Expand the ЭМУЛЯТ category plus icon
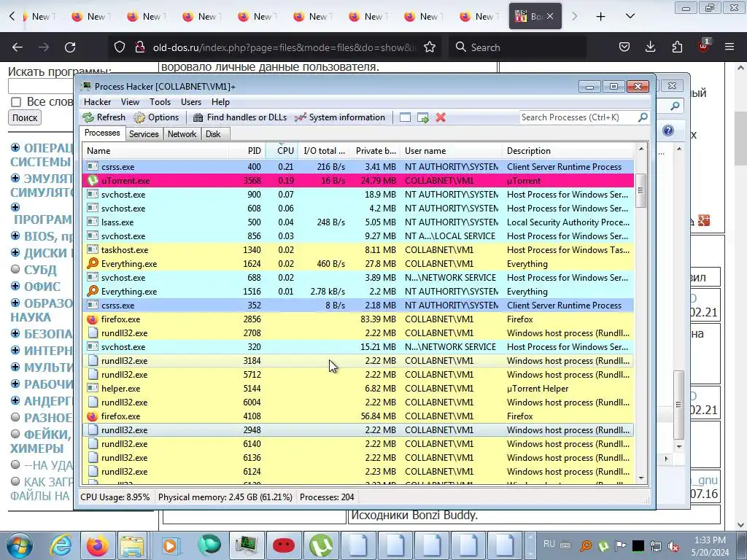Image resolution: width=747 pixels, height=560 pixels. tap(15, 178)
